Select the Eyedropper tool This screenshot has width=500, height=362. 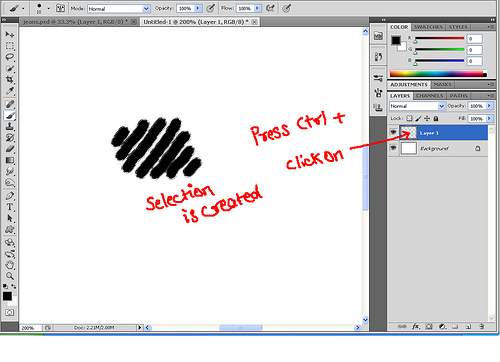pyautogui.click(x=10, y=91)
